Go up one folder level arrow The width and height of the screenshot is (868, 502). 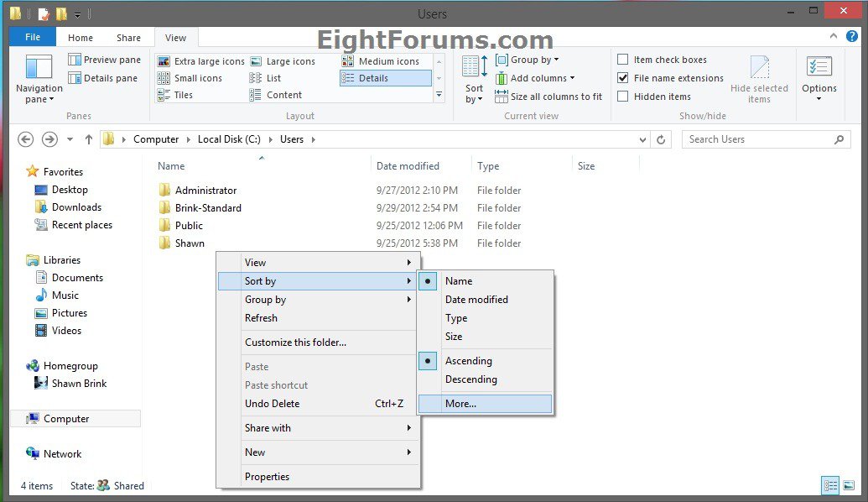[88, 140]
